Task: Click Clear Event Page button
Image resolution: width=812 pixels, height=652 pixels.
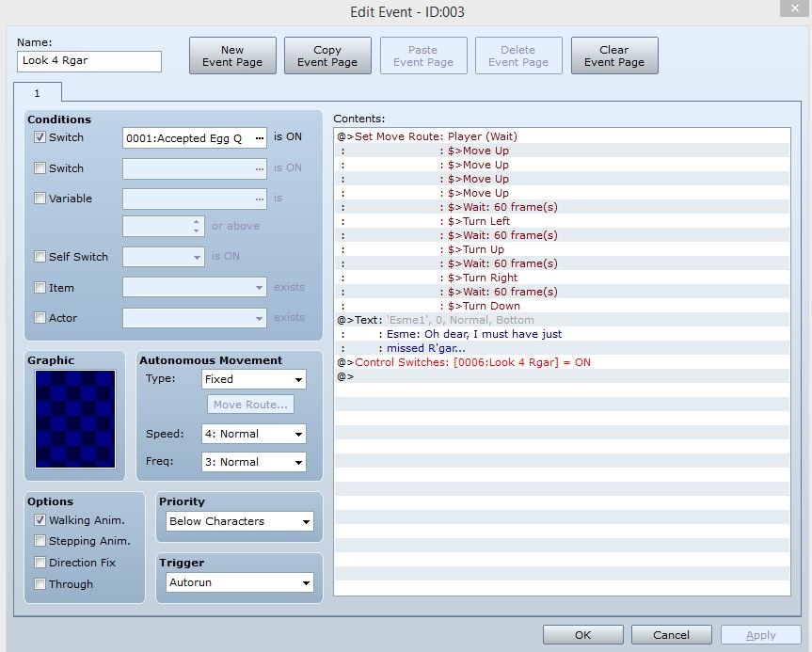Action: click(x=614, y=56)
